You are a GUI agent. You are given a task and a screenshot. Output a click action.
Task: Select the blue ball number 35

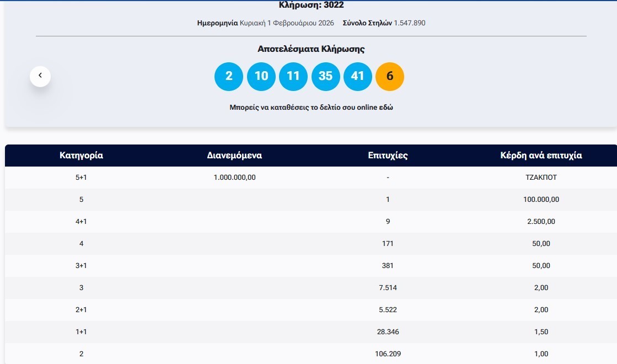(325, 76)
